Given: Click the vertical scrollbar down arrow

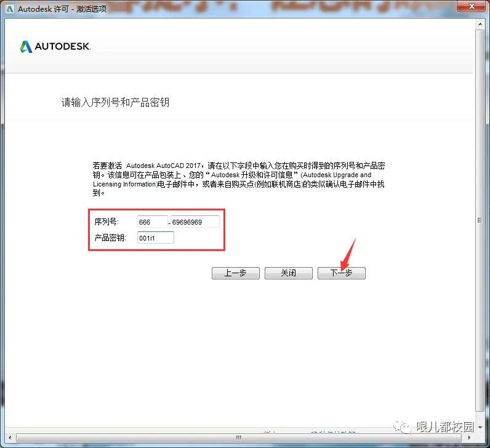Looking at the screenshot, I should click(x=480, y=427).
